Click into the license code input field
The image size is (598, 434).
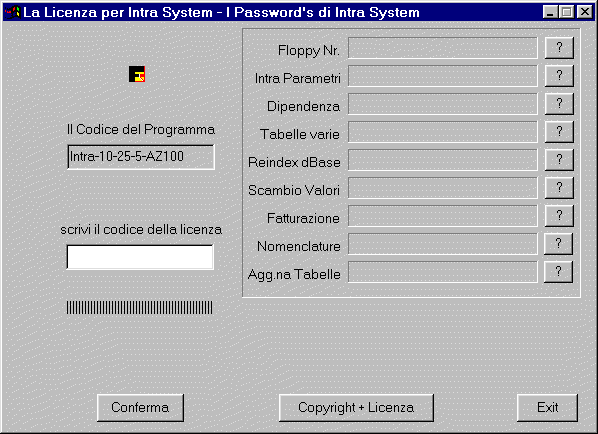click(140, 257)
